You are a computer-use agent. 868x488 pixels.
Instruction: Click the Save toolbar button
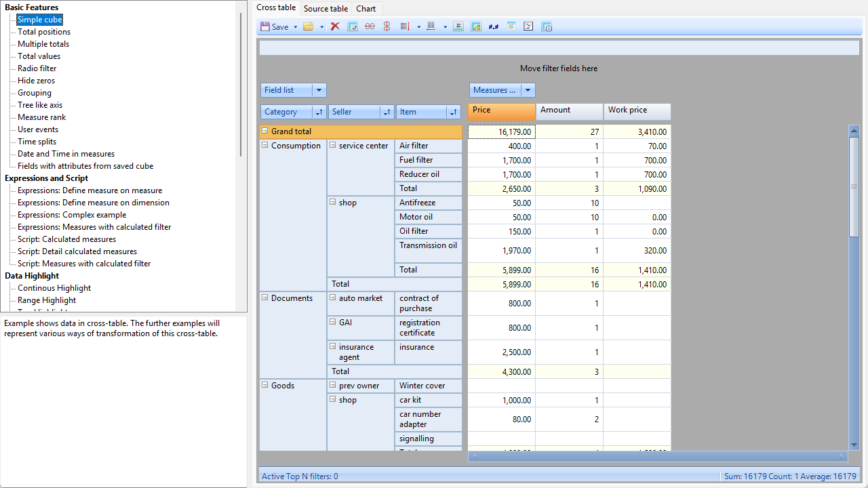pyautogui.click(x=275, y=26)
